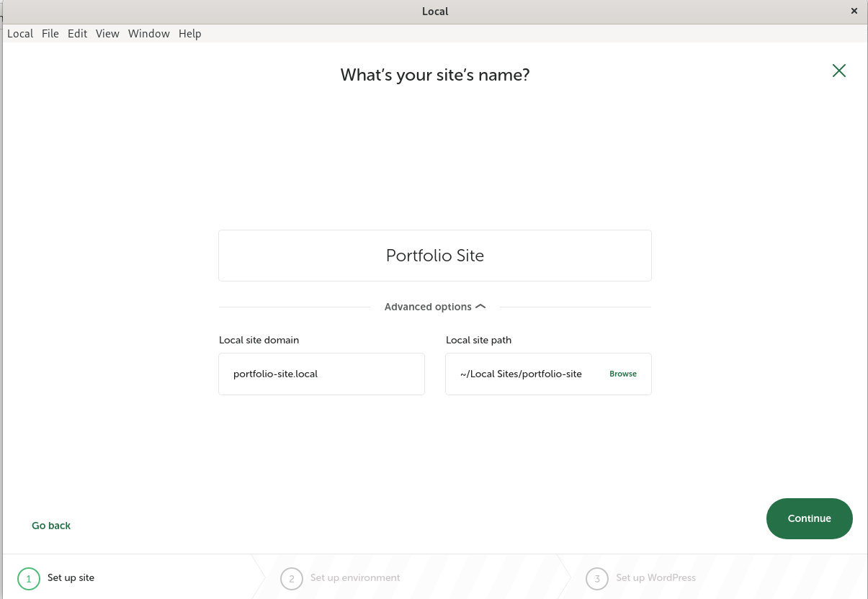
Task: Browse for a local site path
Action: point(622,374)
